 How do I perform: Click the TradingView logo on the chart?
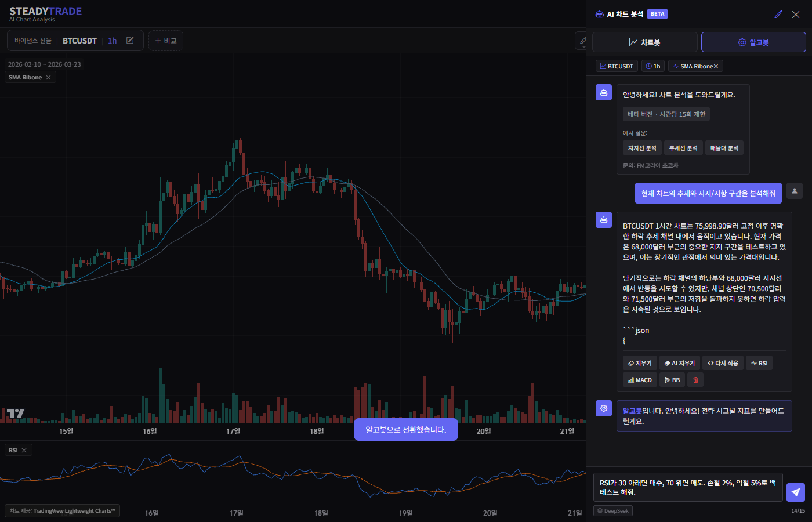pyautogui.click(x=16, y=413)
